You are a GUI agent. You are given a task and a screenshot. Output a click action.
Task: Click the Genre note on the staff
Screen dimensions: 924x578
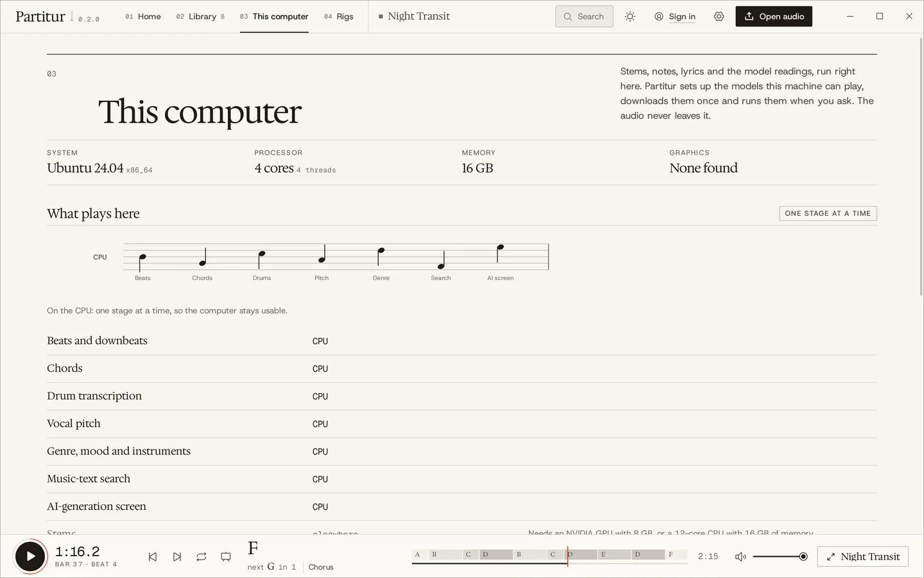381,250
